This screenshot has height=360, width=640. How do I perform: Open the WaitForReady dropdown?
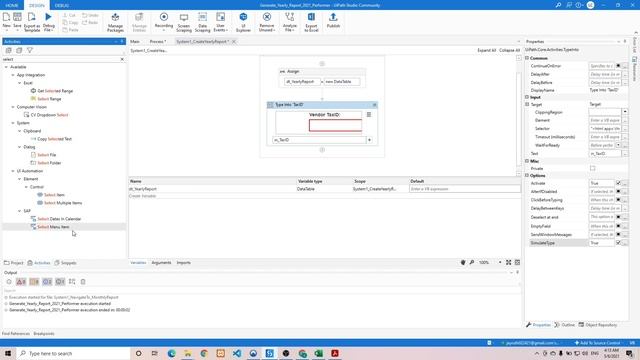point(619,145)
